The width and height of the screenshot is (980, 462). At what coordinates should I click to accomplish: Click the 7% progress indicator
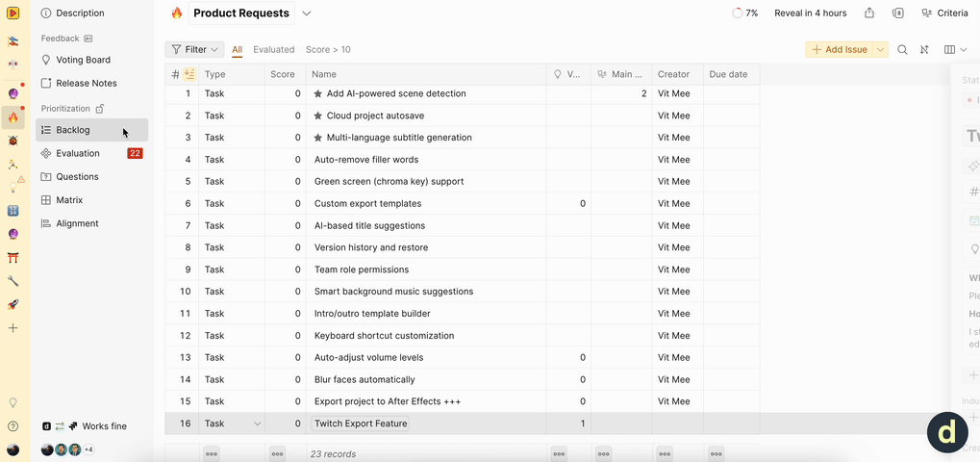pyautogui.click(x=745, y=13)
